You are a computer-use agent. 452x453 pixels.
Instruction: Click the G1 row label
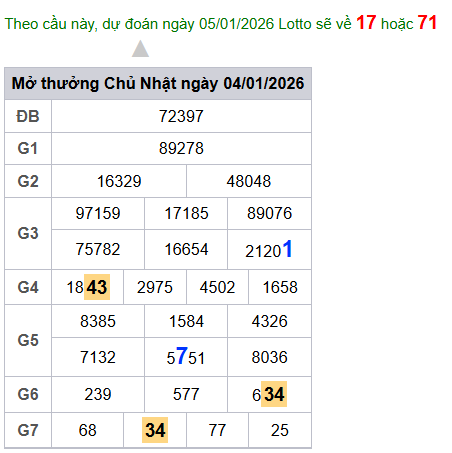(x=28, y=148)
